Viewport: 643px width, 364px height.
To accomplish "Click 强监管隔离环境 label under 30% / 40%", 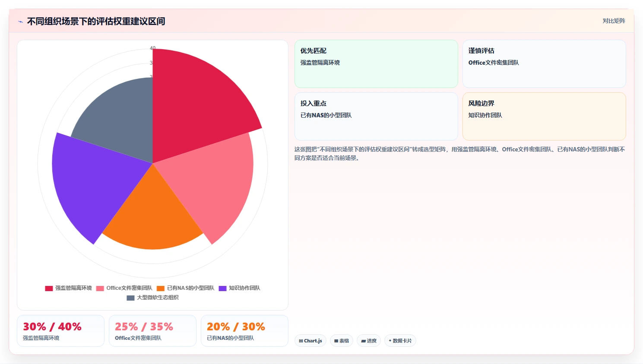I will [41, 338].
